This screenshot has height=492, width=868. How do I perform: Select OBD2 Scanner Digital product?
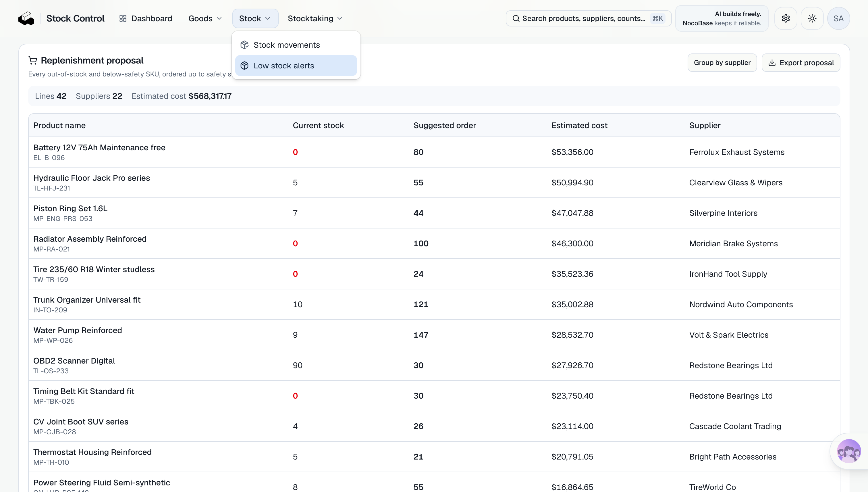coord(74,361)
